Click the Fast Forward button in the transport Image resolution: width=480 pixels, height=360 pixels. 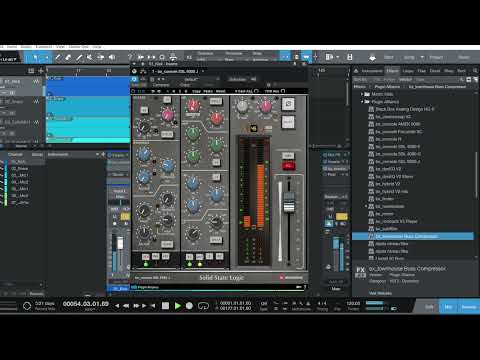point(136,305)
